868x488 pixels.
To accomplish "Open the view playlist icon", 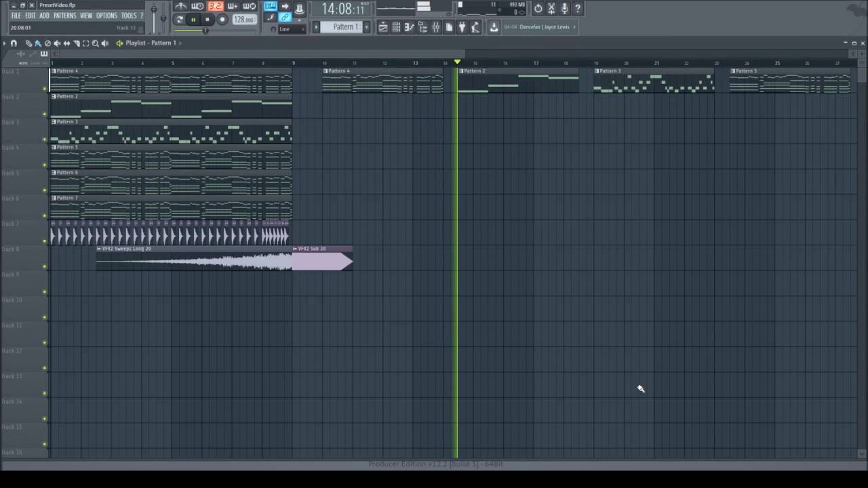I will (x=383, y=27).
